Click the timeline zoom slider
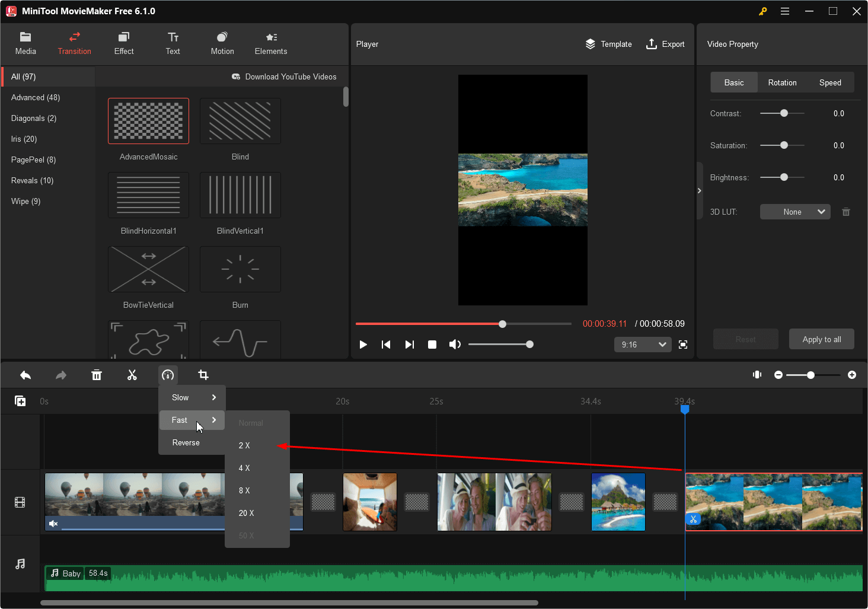The image size is (868, 609). [813, 375]
